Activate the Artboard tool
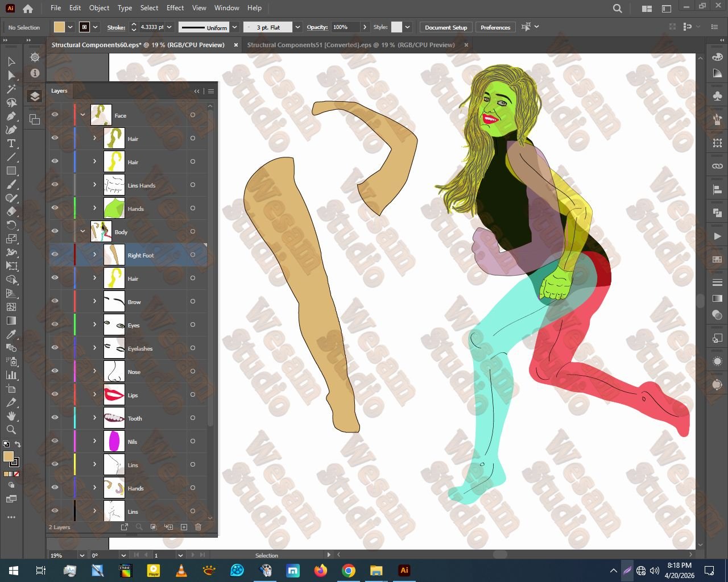This screenshot has height=582, width=728. [x=11, y=389]
